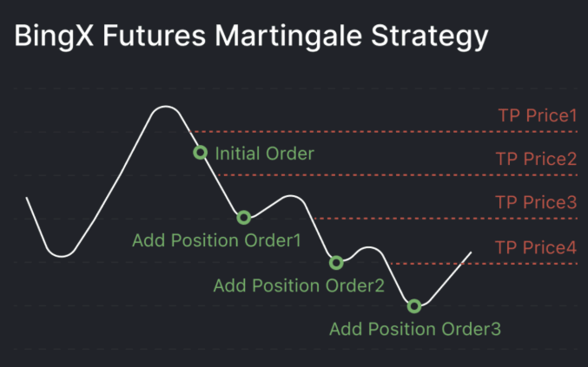Select the "Add Position Order2" text label
Screen dimensions: 588x367
click(x=298, y=285)
